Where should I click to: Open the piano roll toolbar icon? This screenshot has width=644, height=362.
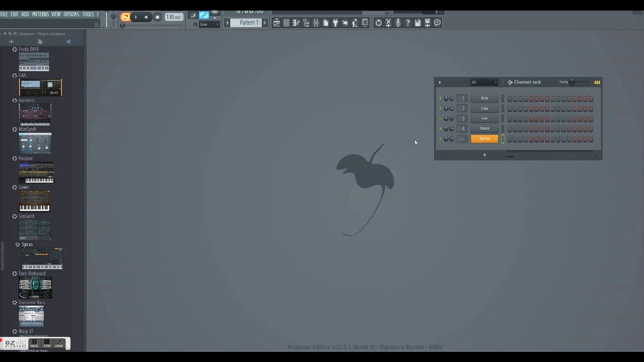[296, 23]
